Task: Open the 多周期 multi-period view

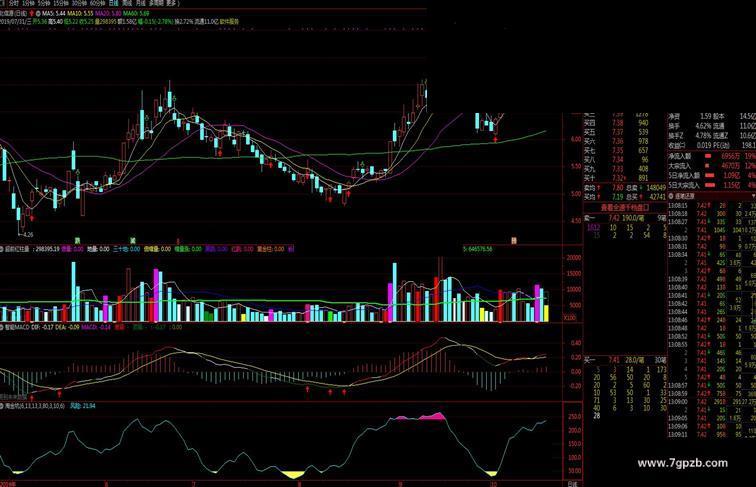Action: click(x=156, y=3)
